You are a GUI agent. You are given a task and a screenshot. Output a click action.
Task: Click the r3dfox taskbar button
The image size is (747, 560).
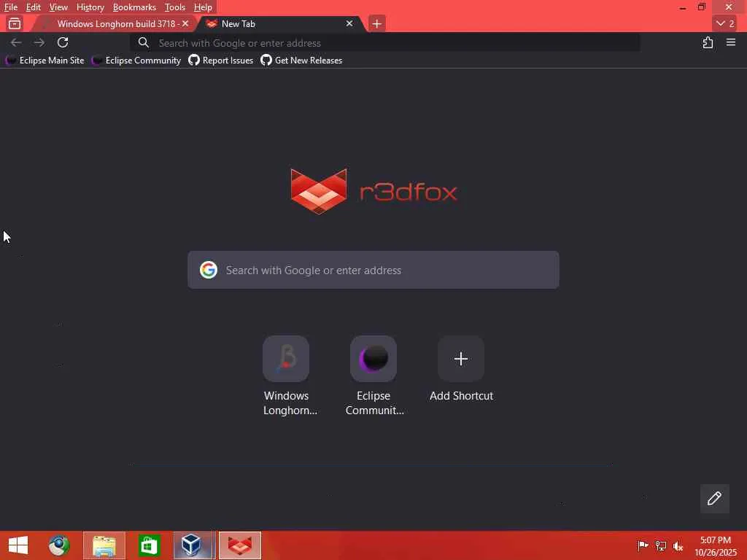coord(239,545)
